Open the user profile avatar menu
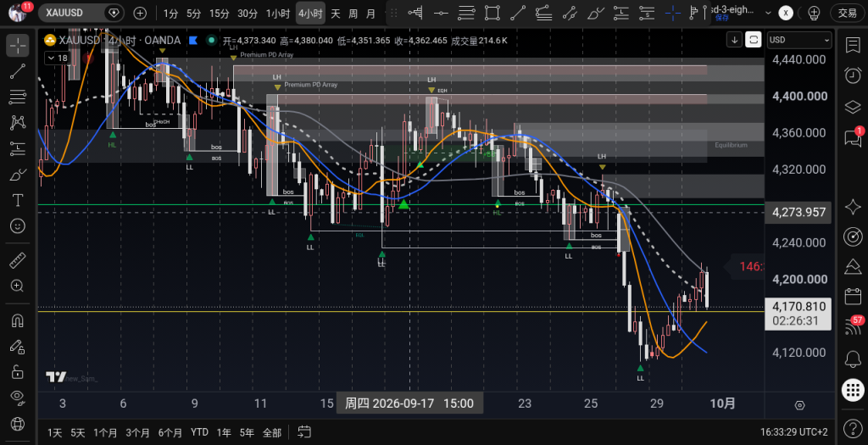Screen dimensions: 868x445 [x=19, y=12]
